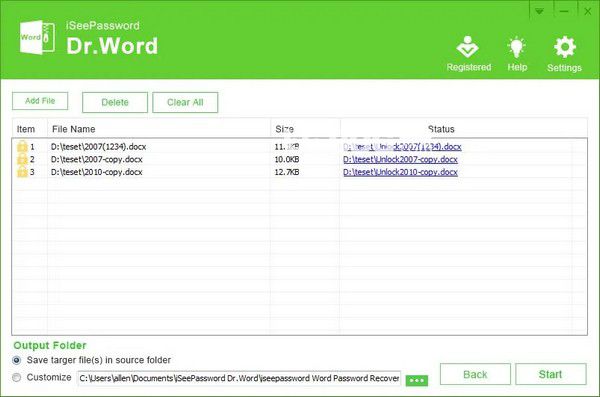The image size is (600, 397).
Task: Click the Start button
Action: click(x=551, y=374)
